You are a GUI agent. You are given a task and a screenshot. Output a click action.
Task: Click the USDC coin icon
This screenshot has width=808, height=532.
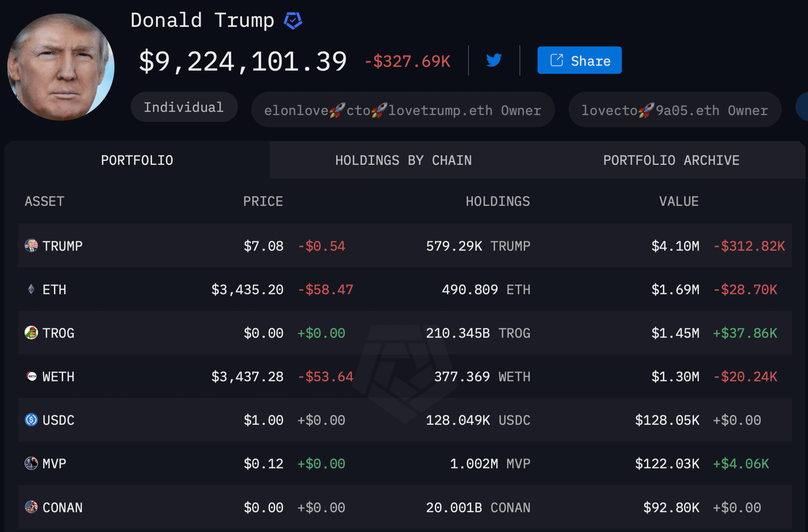click(31, 420)
